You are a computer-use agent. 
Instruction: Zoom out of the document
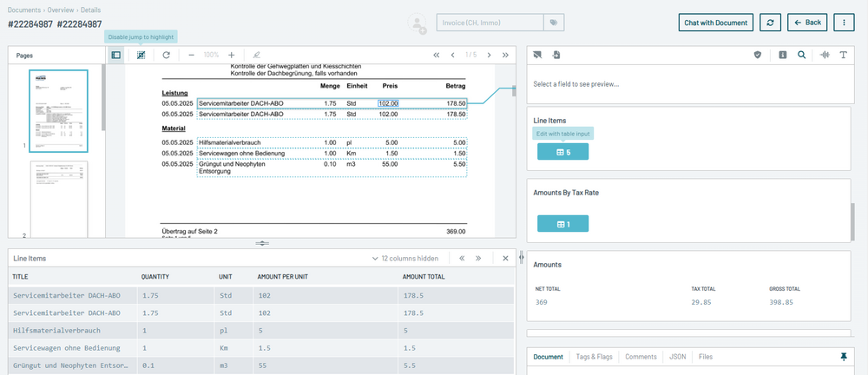[191, 55]
